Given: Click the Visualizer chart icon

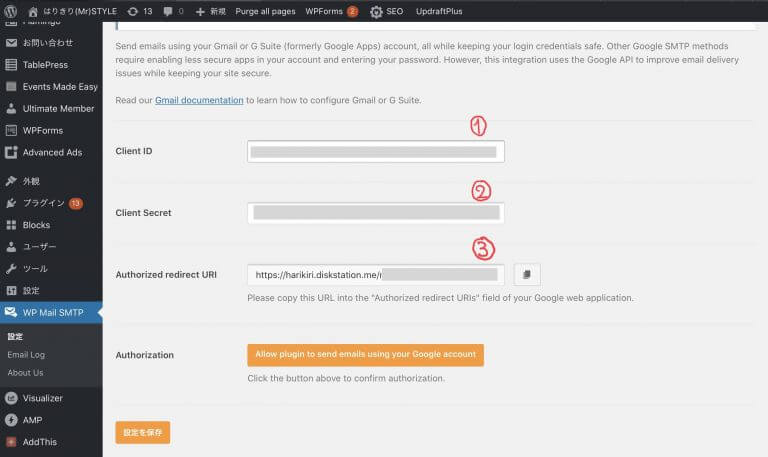Looking at the screenshot, I should 11,398.
